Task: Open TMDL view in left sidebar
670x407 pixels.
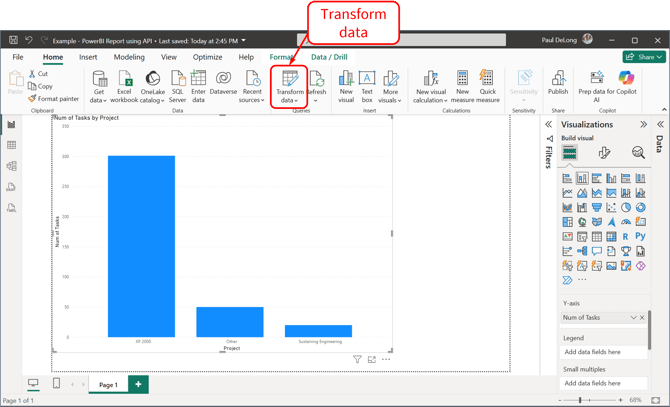Action: (12, 208)
